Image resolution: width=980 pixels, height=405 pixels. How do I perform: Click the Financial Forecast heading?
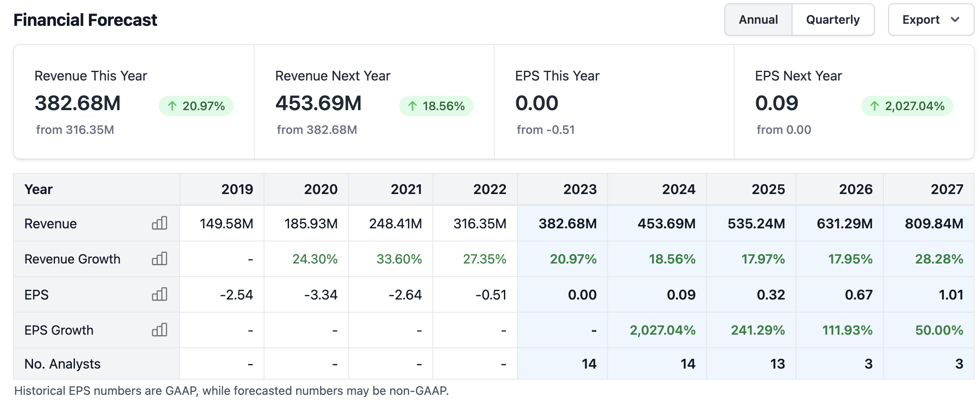[x=85, y=20]
